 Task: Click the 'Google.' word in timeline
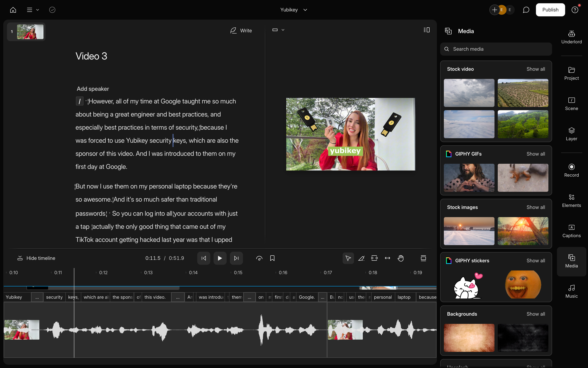pyautogui.click(x=307, y=297)
